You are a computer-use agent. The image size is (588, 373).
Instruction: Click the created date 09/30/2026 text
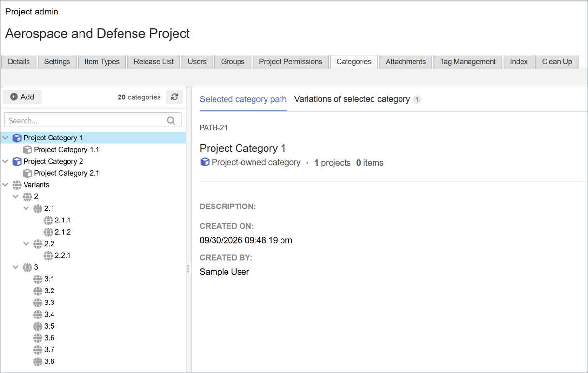coord(246,240)
